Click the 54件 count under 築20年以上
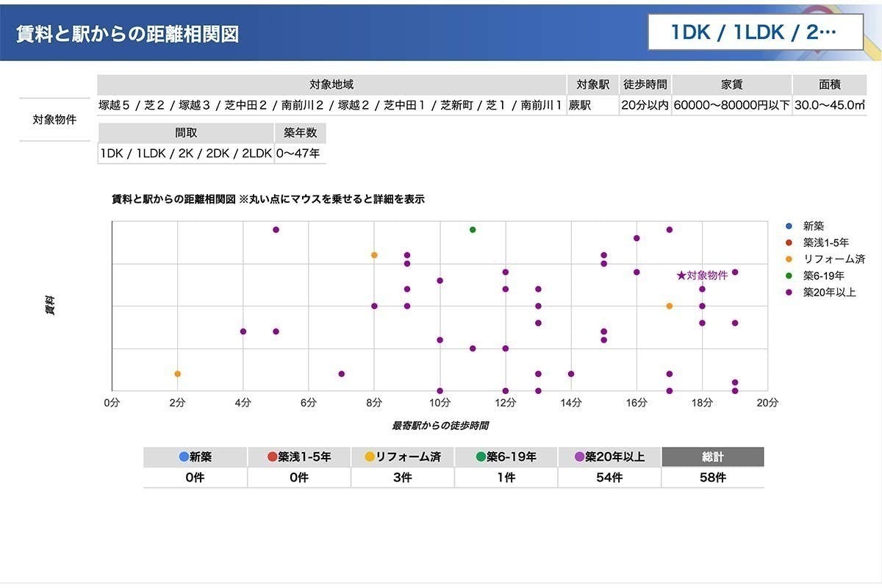 pyautogui.click(x=609, y=478)
